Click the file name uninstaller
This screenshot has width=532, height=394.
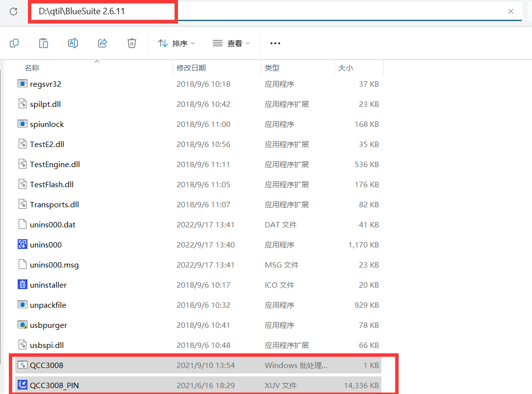48,285
